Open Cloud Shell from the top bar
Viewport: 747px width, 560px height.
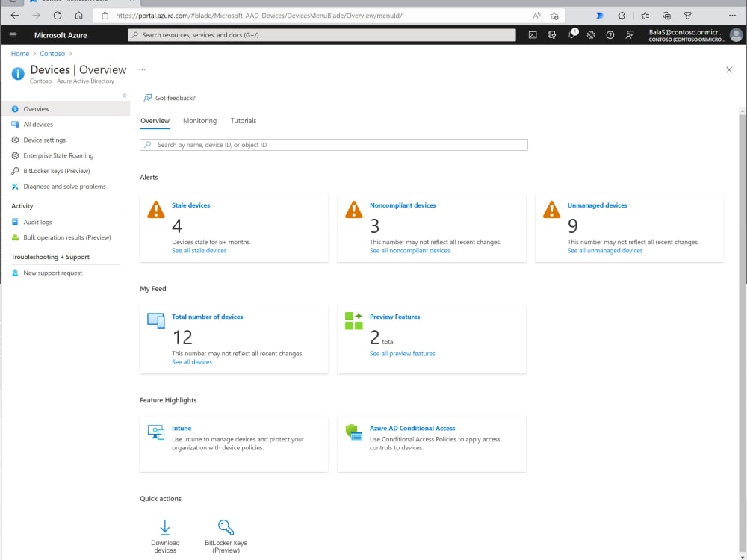pyautogui.click(x=533, y=35)
